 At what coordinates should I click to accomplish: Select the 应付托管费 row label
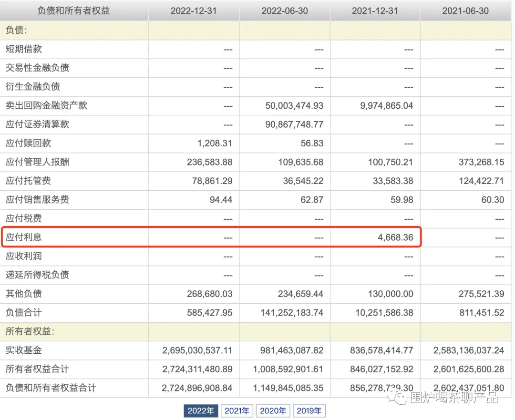[28, 181]
